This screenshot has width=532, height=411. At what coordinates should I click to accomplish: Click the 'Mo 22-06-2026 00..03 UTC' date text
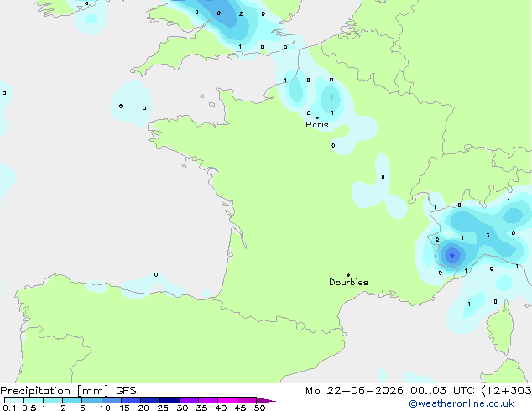pos(389,391)
